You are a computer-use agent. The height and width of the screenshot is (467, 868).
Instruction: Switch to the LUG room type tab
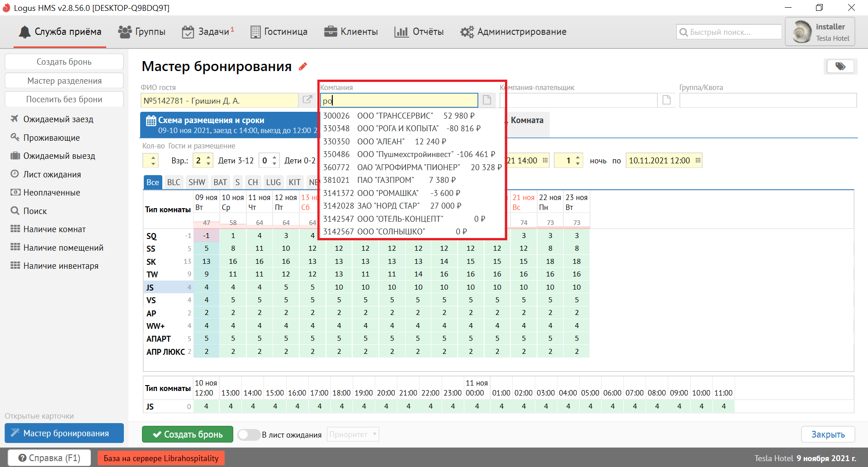[x=273, y=182]
